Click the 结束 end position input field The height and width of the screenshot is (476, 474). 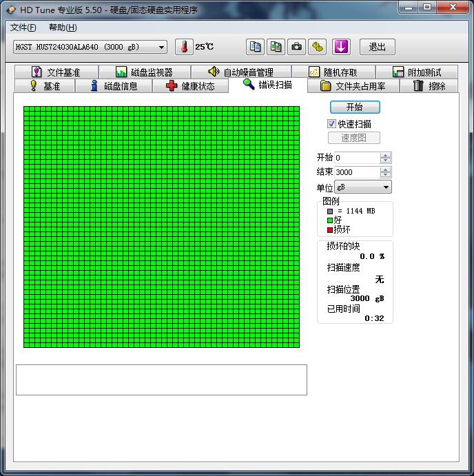(357, 172)
